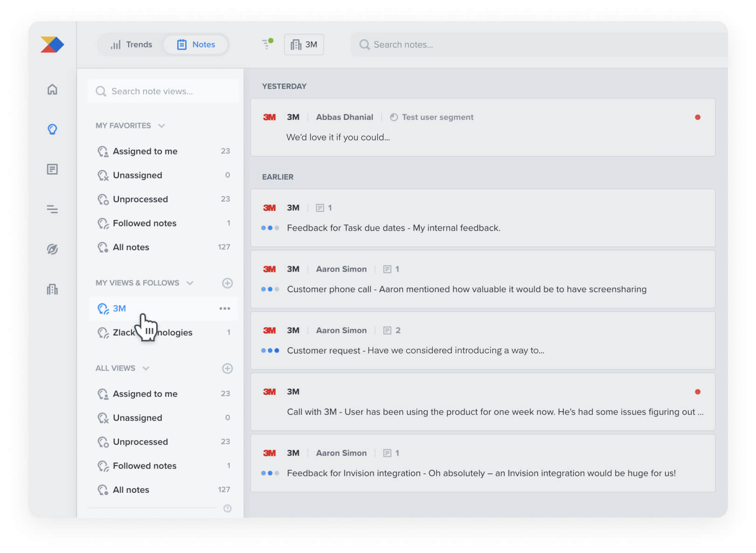The height and width of the screenshot is (553, 756).
Task: Open Feedback for Invision integration note
Action: pos(483,463)
